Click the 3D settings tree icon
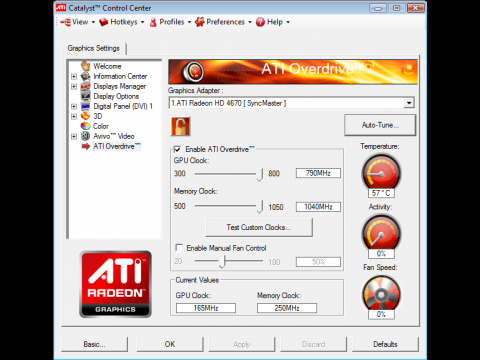The image size is (480, 360). (86, 116)
